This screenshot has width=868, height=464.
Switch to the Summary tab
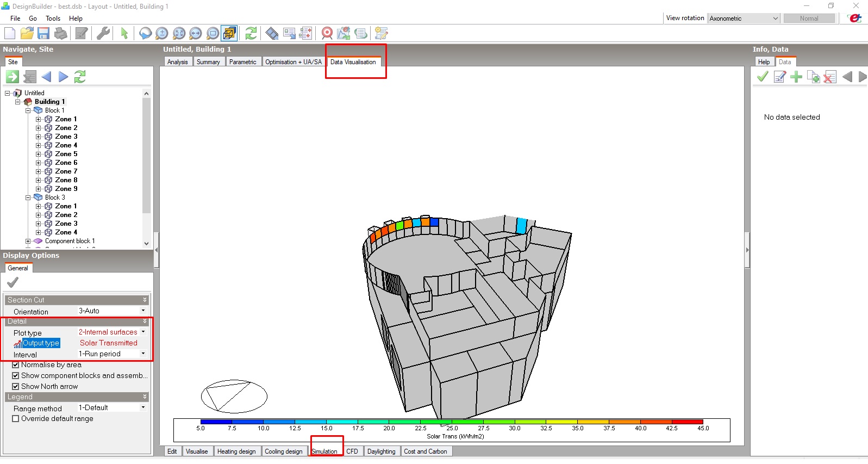coord(208,62)
